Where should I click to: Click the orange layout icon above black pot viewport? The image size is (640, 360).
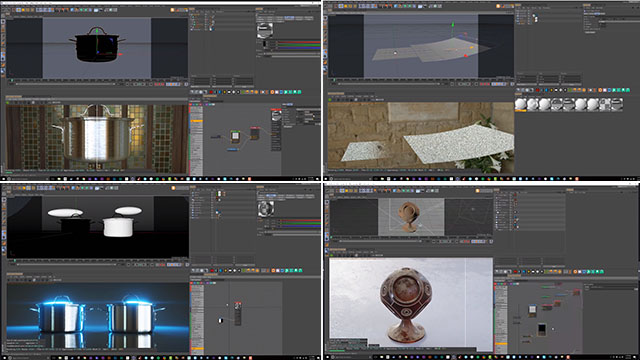pyautogui.click(x=172, y=10)
